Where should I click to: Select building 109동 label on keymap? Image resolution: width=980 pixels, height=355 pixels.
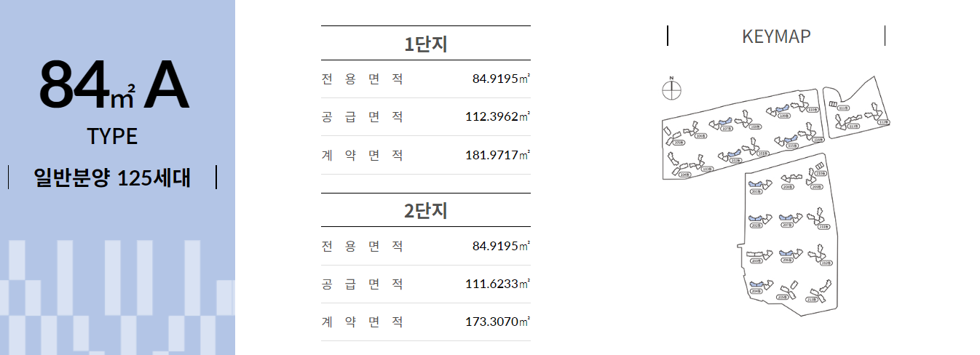784,116
